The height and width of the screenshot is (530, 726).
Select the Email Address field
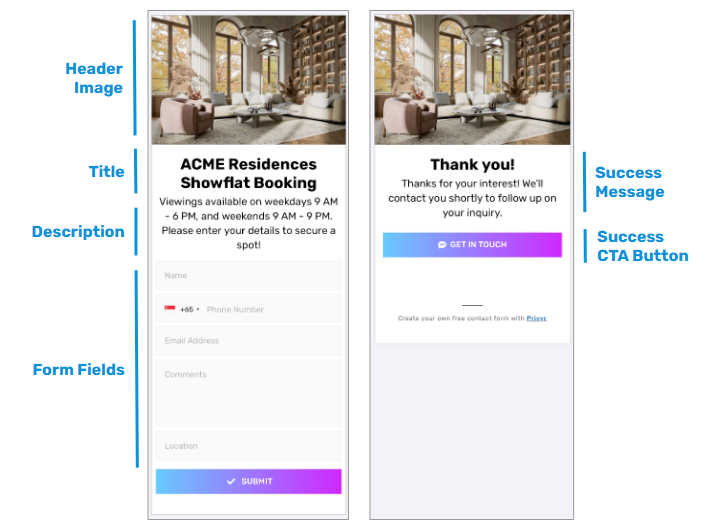click(248, 341)
